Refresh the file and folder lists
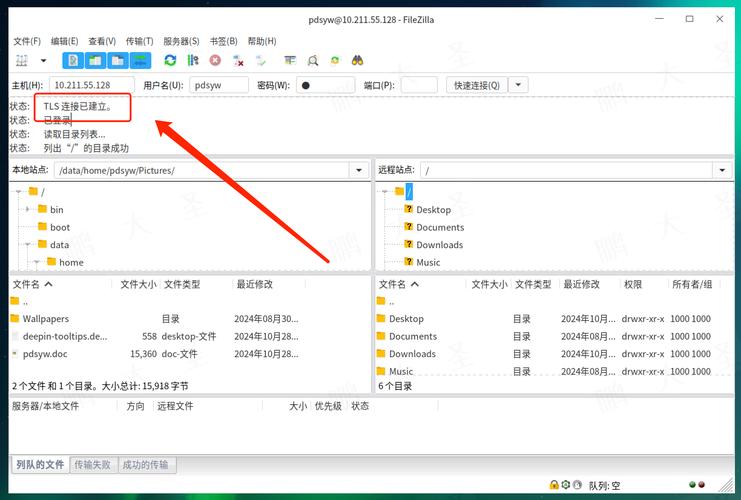The image size is (741, 500). 170,60
